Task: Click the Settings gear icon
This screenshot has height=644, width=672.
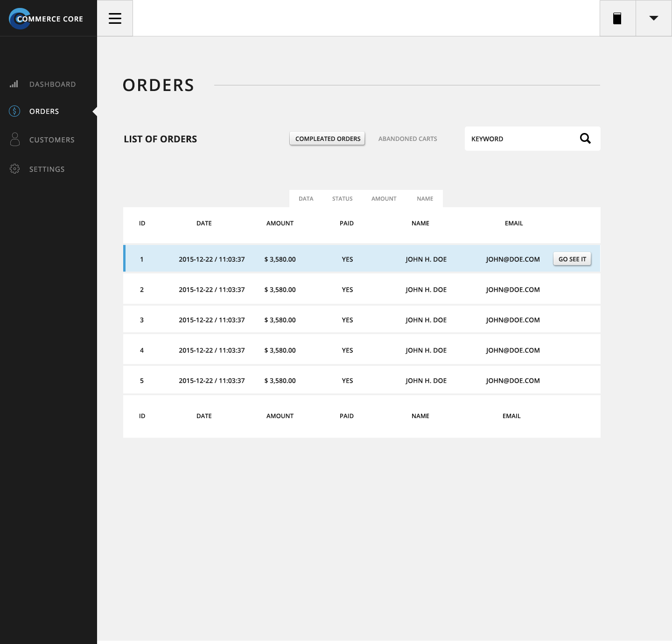Action: [x=14, y=169]
